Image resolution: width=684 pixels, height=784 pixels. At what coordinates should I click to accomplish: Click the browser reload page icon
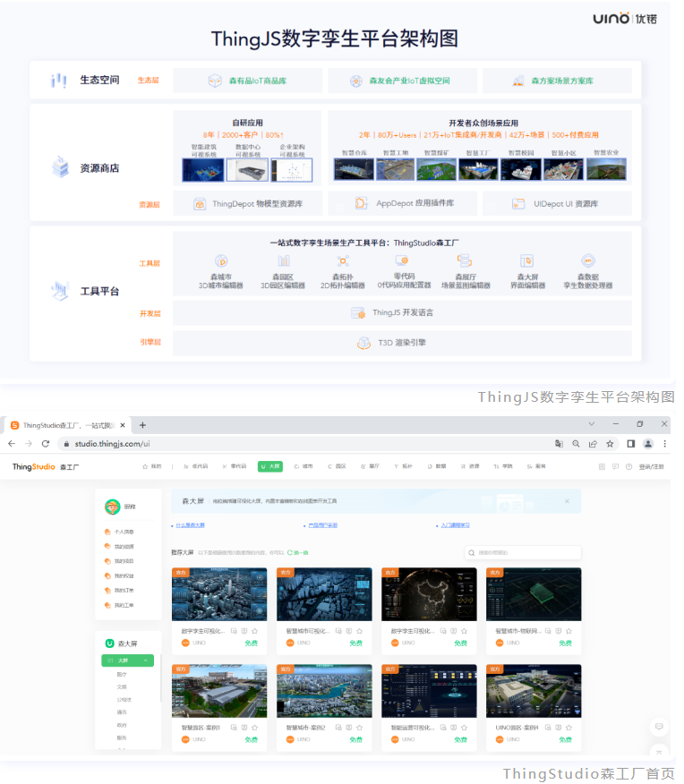(x=46, y=443)
